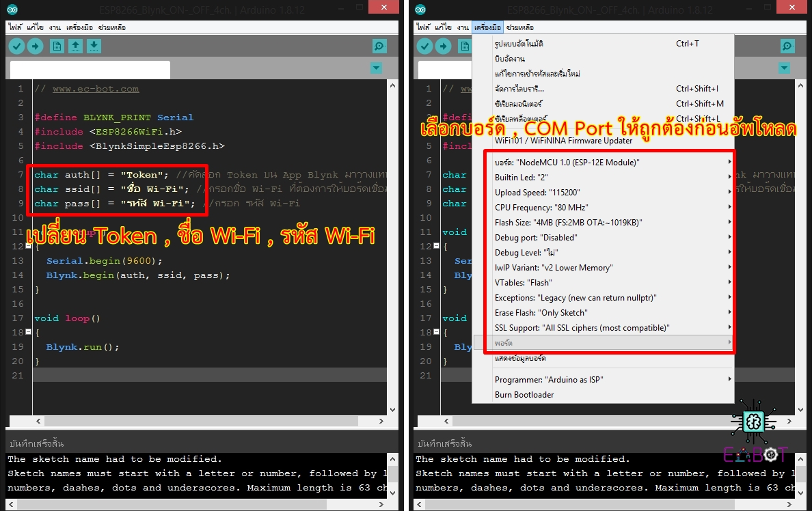Open Serial Monitor icon in left window
The height and width of the screenshot is (511, 812).
pos(379,46)
